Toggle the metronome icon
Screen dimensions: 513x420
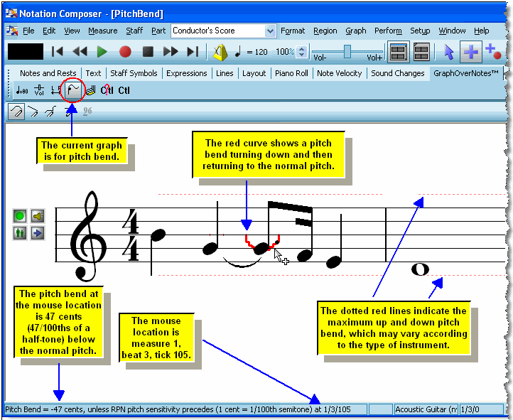220,51
